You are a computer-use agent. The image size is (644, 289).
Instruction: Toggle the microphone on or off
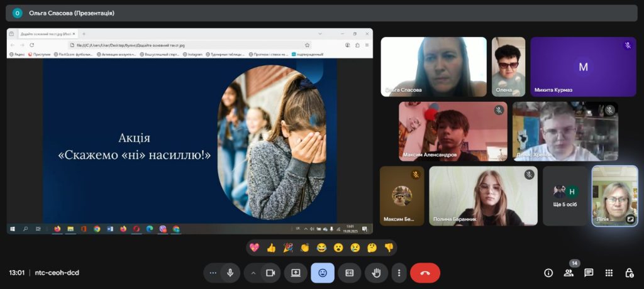click(x=230, y=273)
